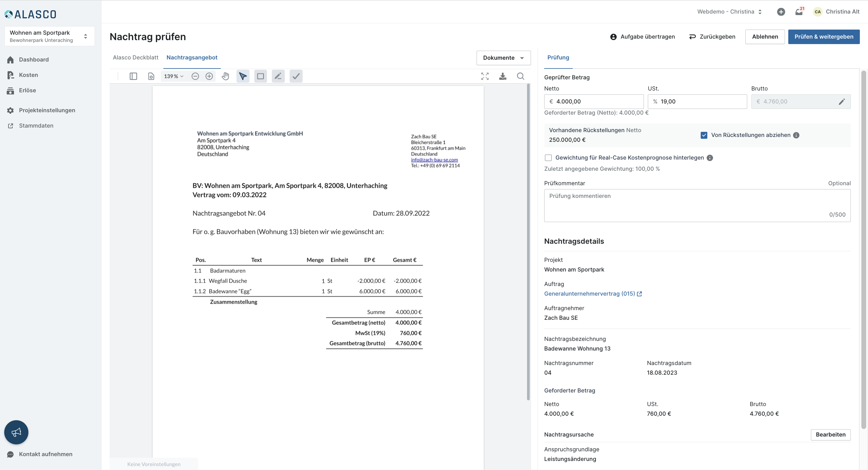The width and height of the screenshot is (868, 470).
Task: Click the checkmark stamp tool
Action: pyautogui.click(x=296, y=76)
